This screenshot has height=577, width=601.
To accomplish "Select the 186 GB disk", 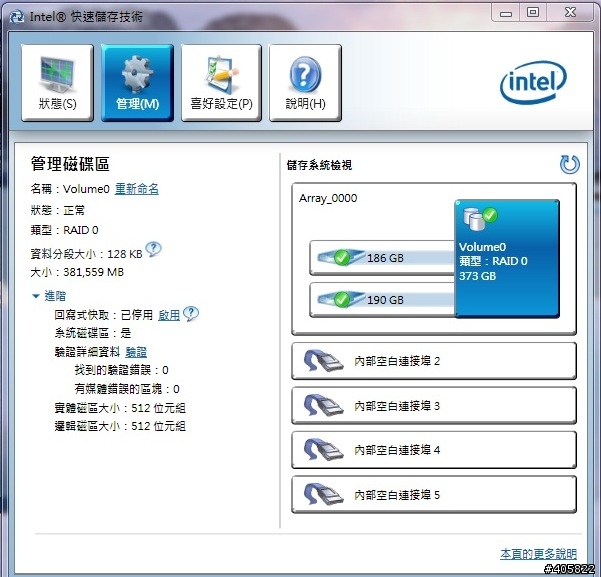I will click(x=382, y=258).
